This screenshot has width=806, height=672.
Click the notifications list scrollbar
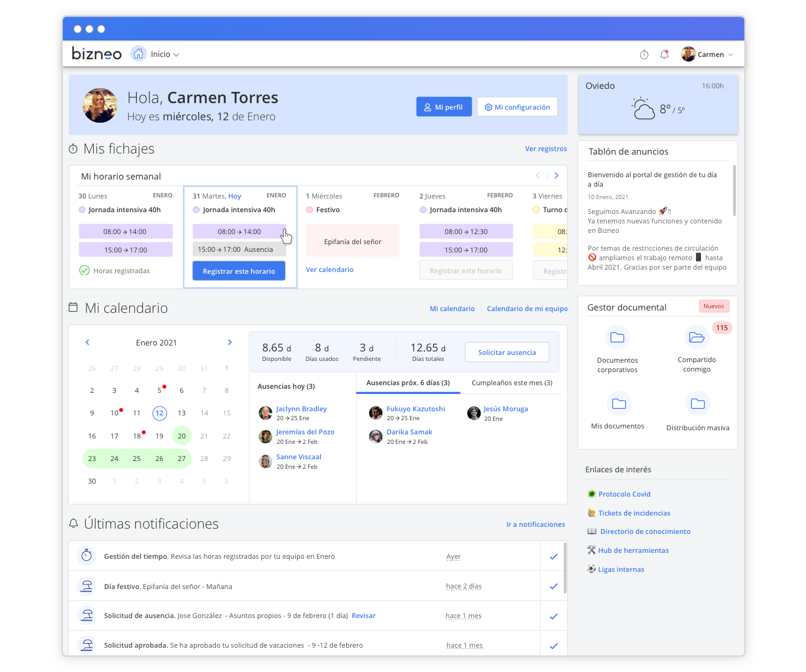(x=565, y=568)
